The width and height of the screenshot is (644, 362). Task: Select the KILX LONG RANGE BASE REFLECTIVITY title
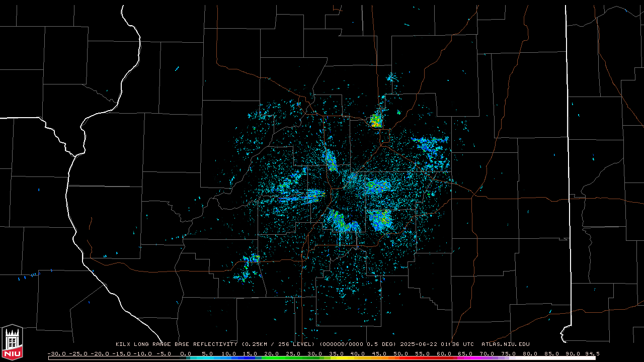[176, 344]
